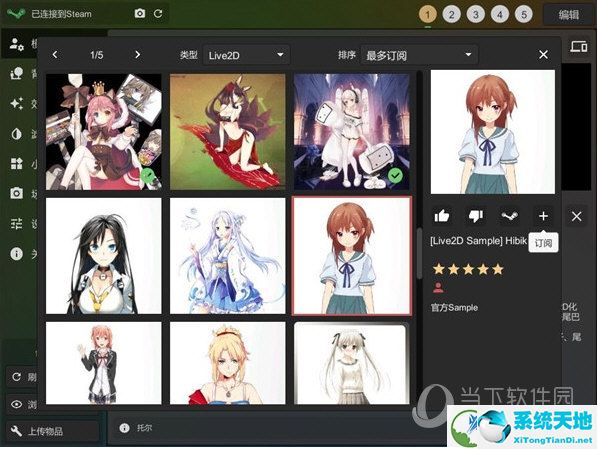Select lavender-haired girl in blue kimono thumbnail

pos(228,256)
